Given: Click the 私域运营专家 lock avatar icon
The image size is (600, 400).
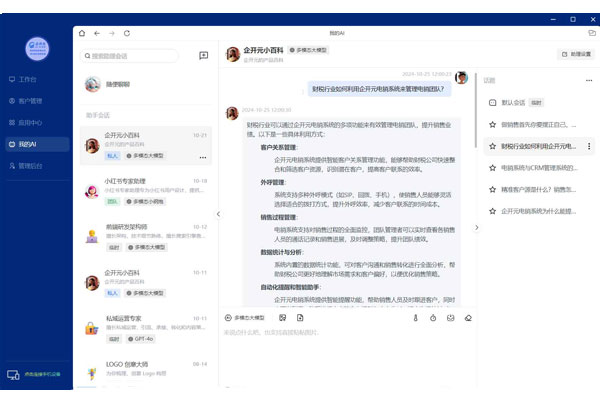Looking at the screenshot, I should tap(92, 328).
